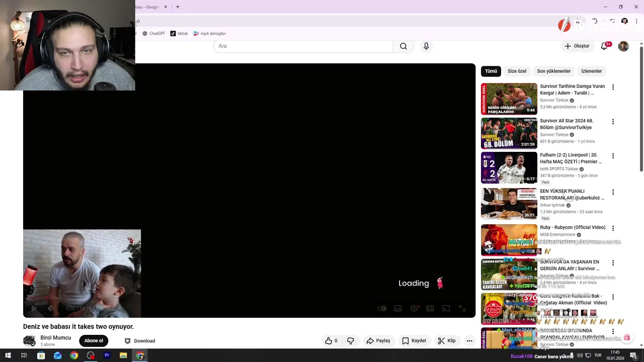Create a clip with the Klip button
Image resolution: width=644 pixels, height=362 pixels.
(446, 341)
